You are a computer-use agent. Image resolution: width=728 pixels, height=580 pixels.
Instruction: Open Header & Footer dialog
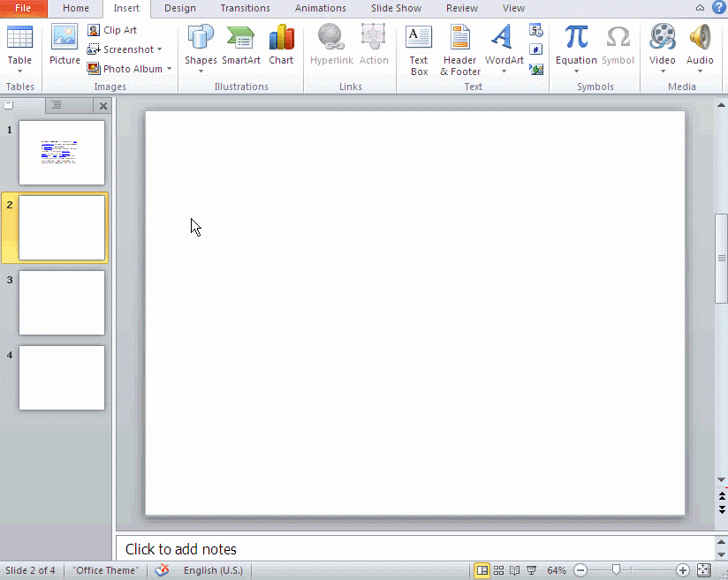click(460, 49)
